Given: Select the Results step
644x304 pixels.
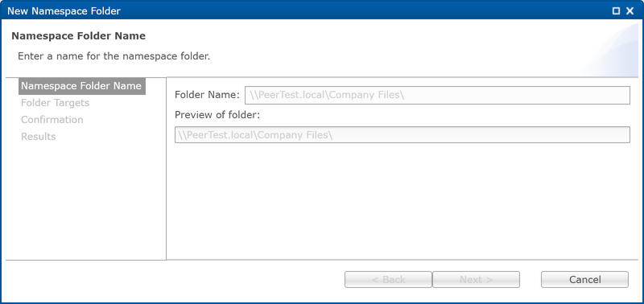Looking at the screenshot, I should [x=38, y=137].
